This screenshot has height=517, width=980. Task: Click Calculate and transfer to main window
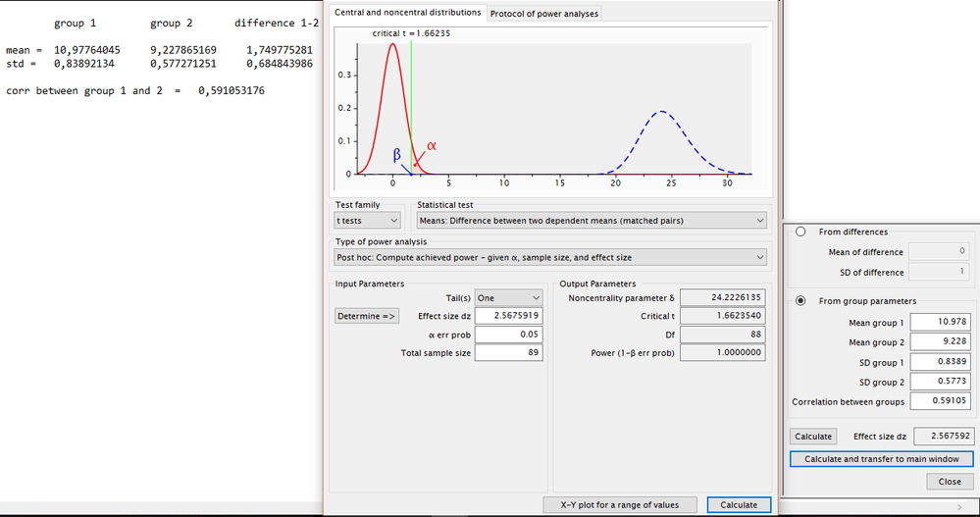[x=881, y=459]
